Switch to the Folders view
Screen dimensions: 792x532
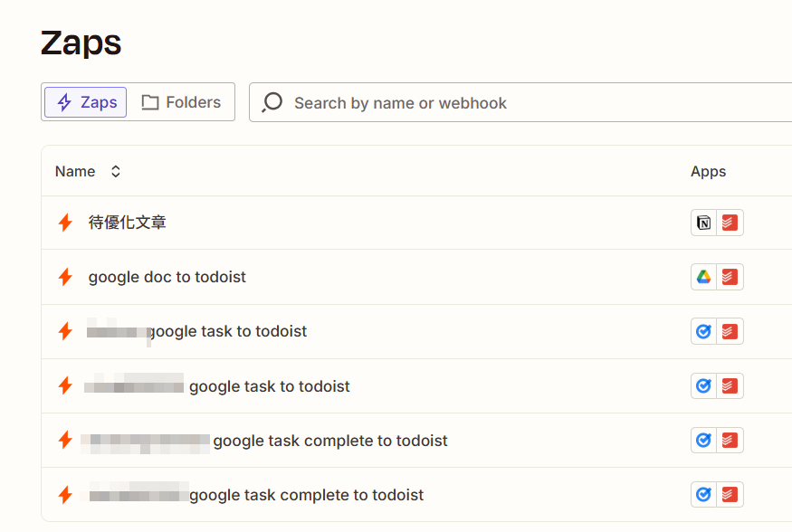pos(182,102)
